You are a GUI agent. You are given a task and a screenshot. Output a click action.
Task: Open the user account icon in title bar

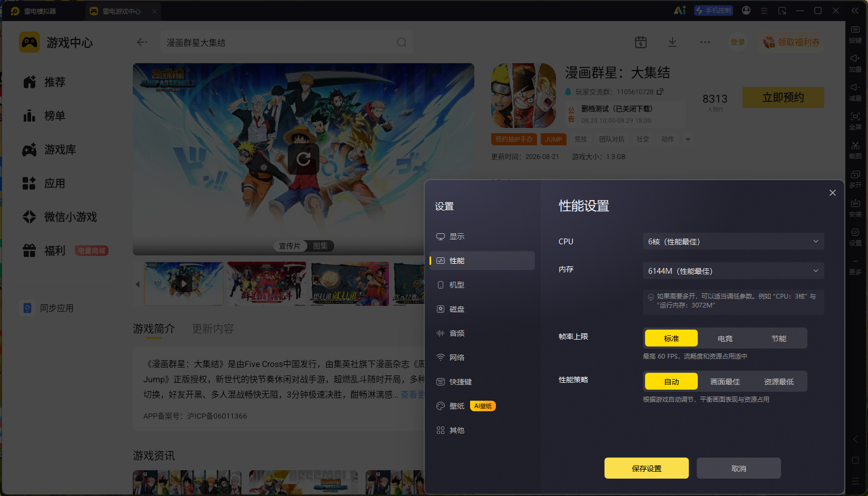click(x=746, y=11)
